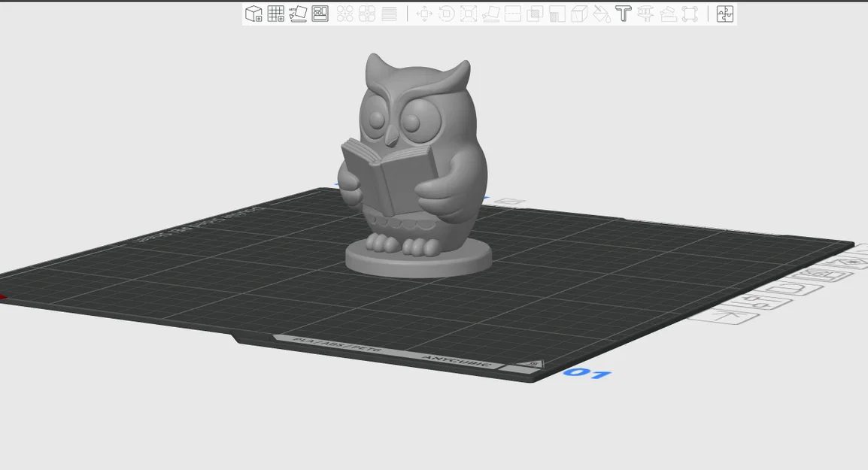Select the Scale tool
Viewport: 868px width, 470px height.
[x=469, y=14]
